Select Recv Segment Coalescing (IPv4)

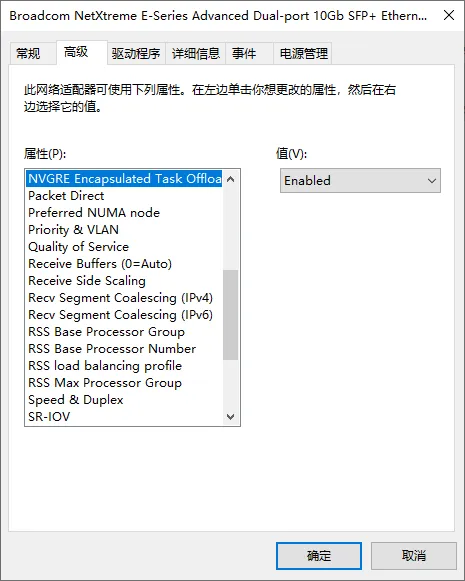(124, 298)
